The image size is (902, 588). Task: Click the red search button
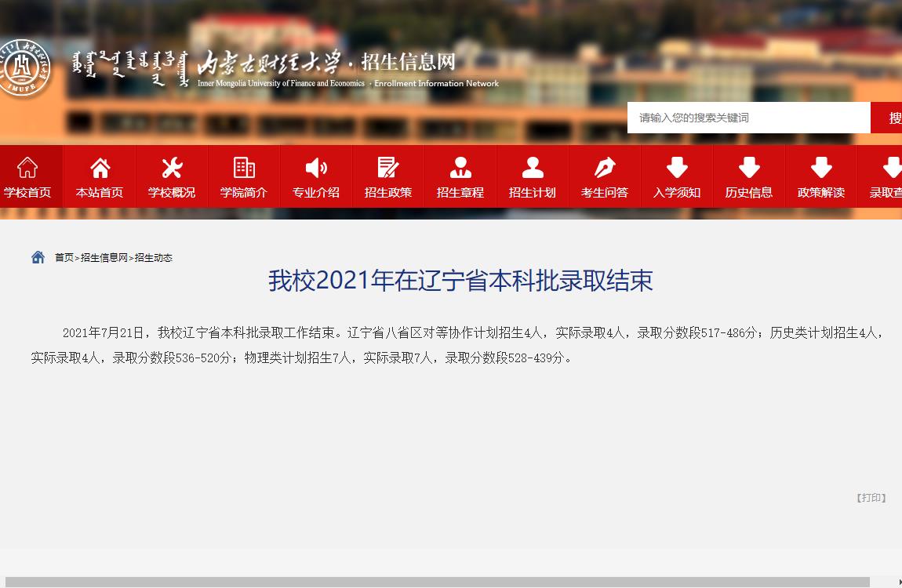[x=886, y=118]
